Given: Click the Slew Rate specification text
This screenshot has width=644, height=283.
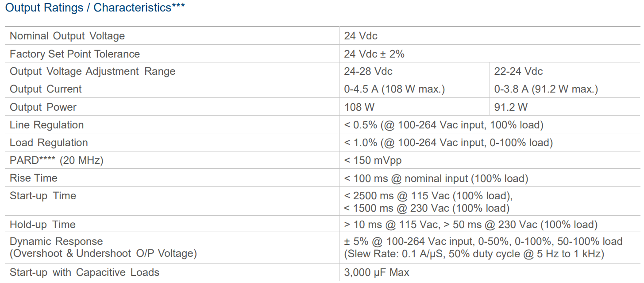Looking at the screenshot, I should tap(474, 254).
